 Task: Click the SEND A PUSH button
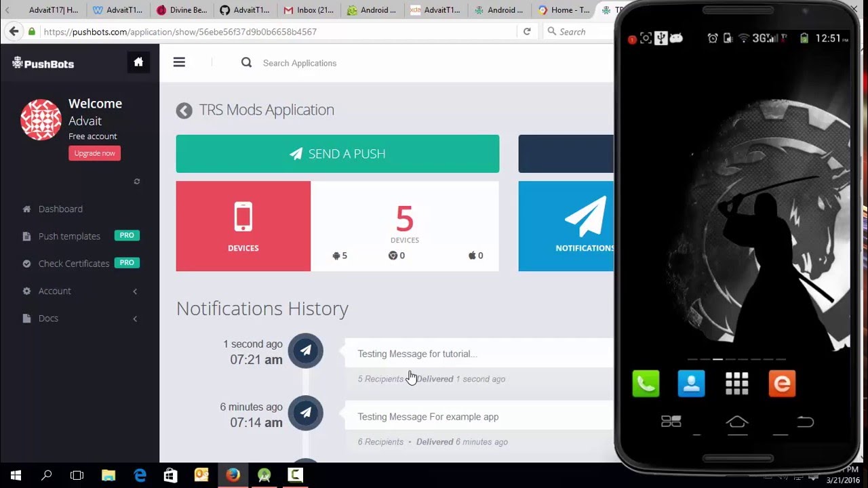pos(337,153)
